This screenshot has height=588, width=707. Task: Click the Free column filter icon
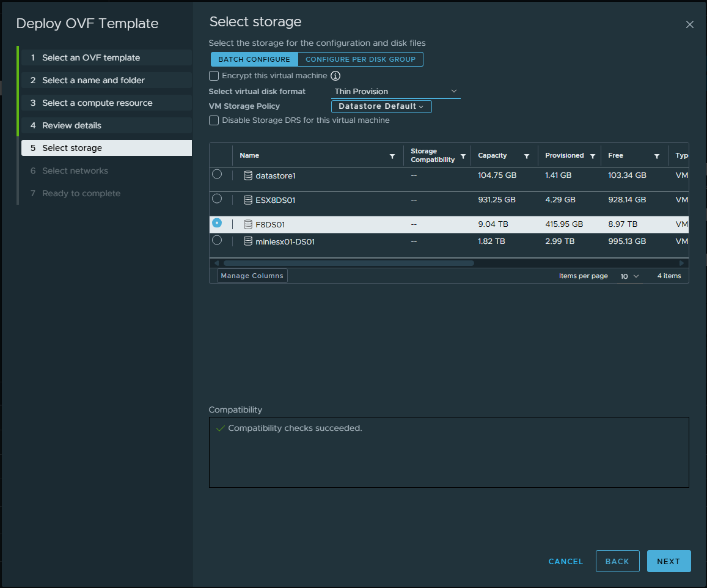click(x=657, y=156)
